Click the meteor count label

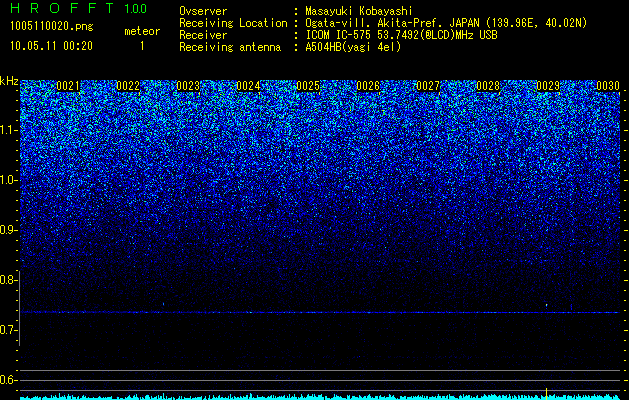142,31
